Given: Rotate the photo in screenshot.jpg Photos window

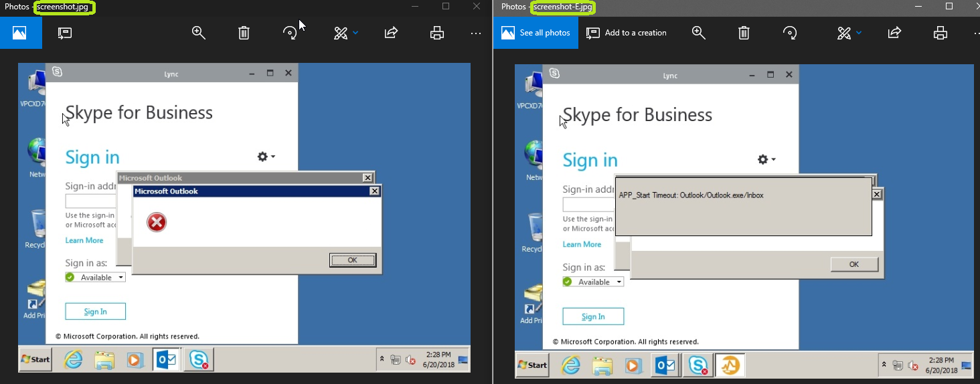Looking at the screenshot, I should point(290,33).
